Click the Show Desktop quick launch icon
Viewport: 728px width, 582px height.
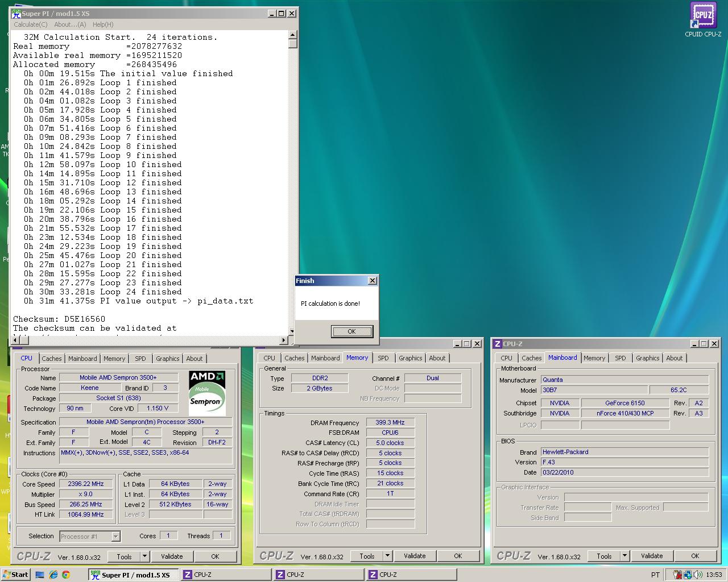[x=40, y=575]
